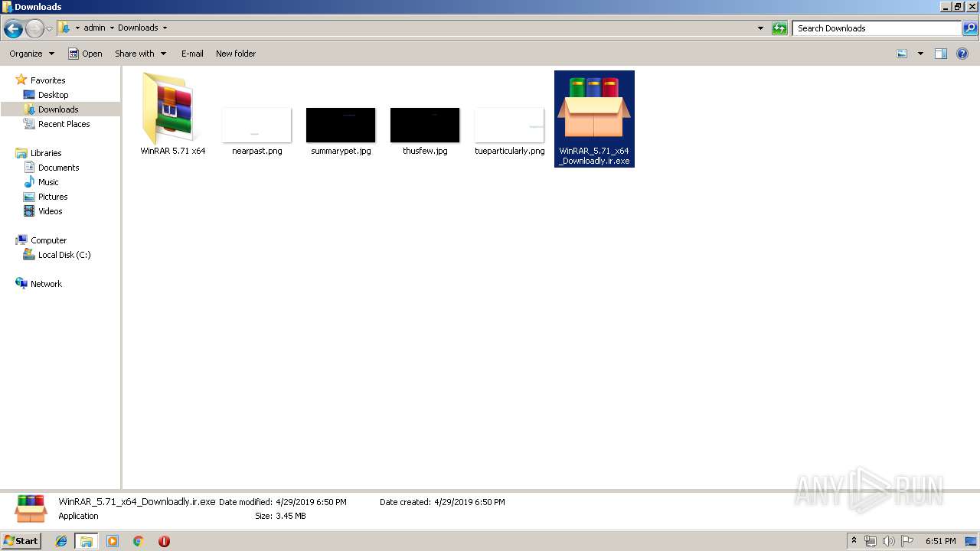Focus the Search Downloads field
The height and width of the screenshot is (551, 980).
[x=877, y=28]
